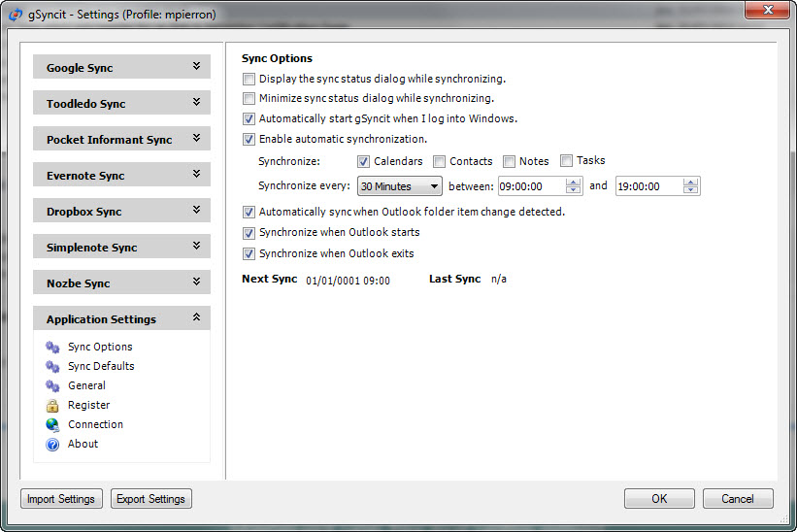Expand the Google Sync section
This screenshot has width=797, height=532.
coord(121,67)
